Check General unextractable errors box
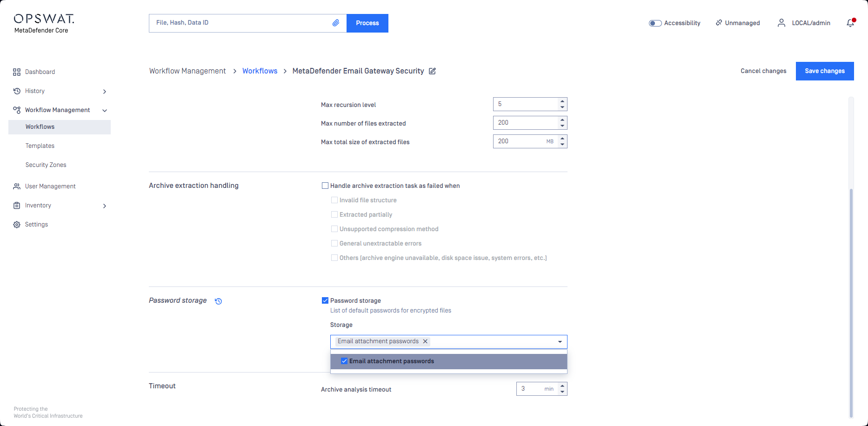Image resolution: width=868 pixels, height=426 pixels. (x=334, y=243)
